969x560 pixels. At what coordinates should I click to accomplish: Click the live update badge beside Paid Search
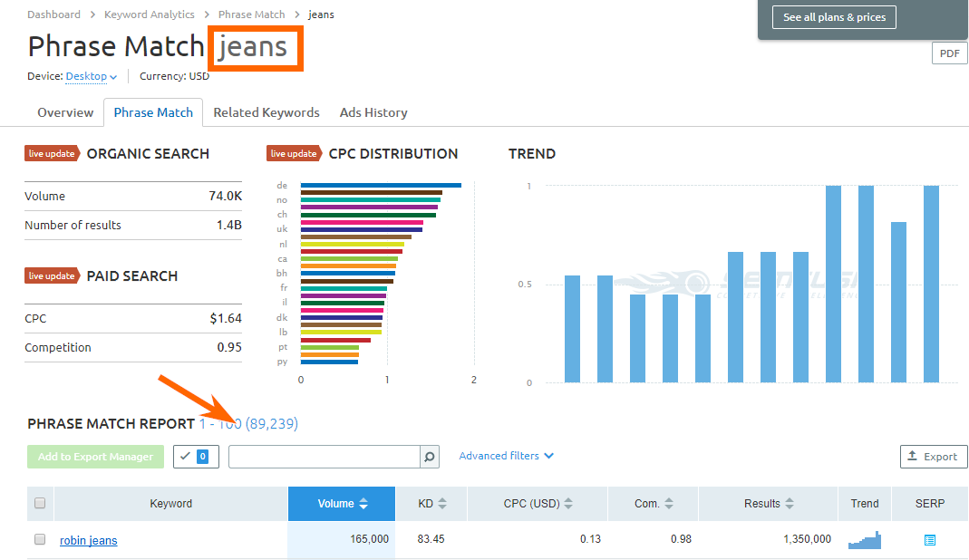(x=52, y=275)
